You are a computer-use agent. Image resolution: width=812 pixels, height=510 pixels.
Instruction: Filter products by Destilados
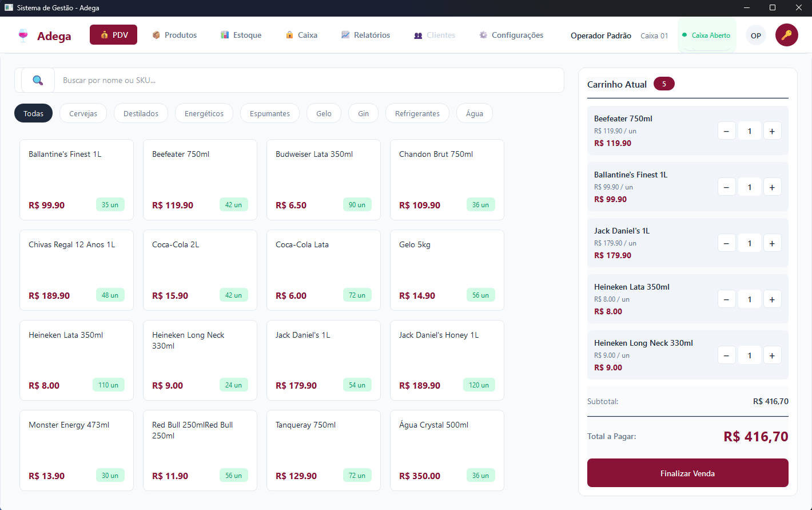pyautogui.click(x=141, y=113)
